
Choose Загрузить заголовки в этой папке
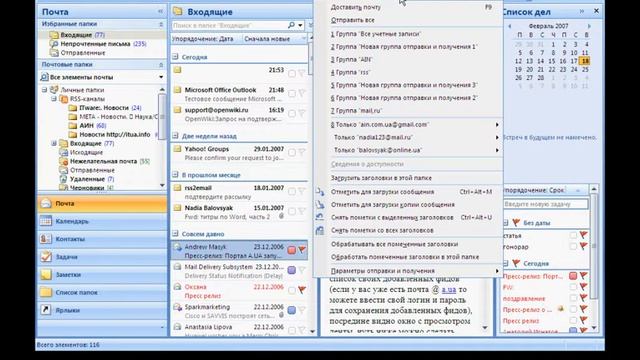click(409, 178)
